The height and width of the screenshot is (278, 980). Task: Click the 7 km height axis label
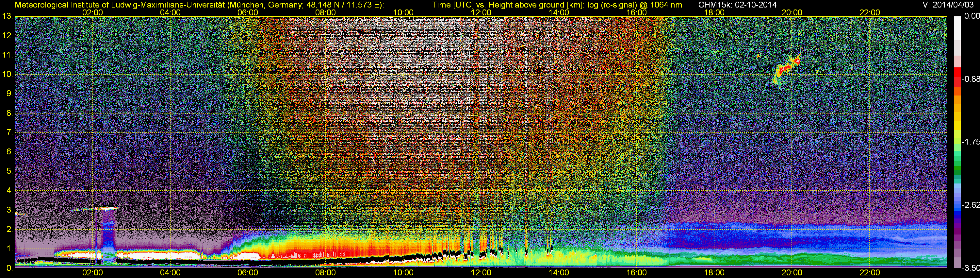pyautogui.click(x=9, y=132)
